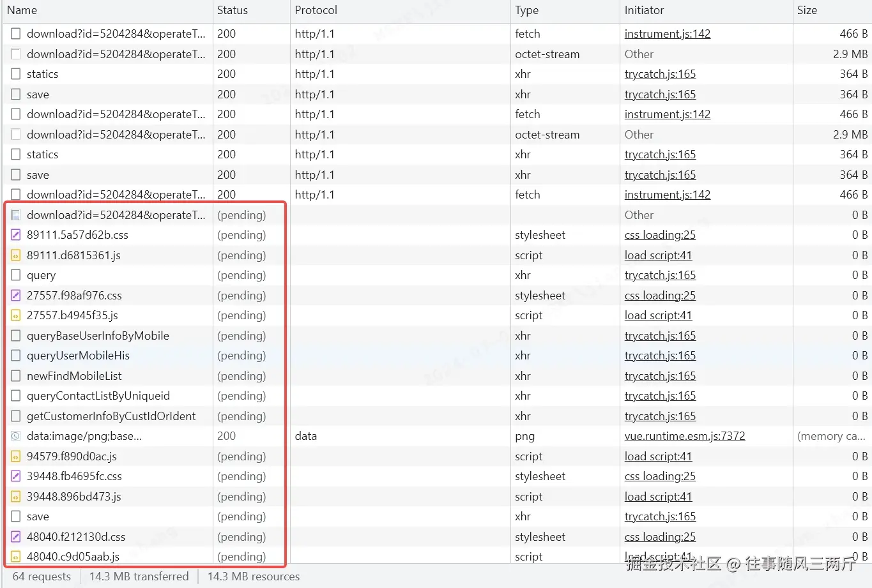Click the 64 requests status bar entry
Viewport: 872px width, 588px height.
click(x=42, y=577)
